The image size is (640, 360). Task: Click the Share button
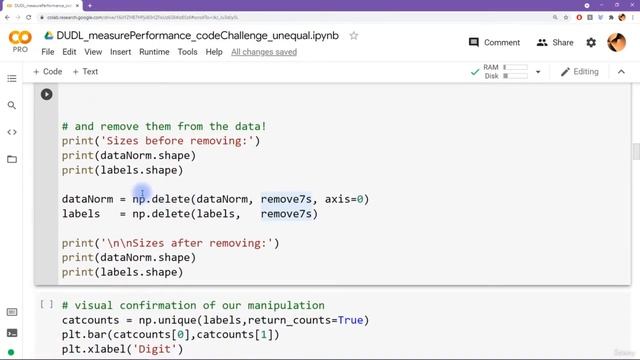click(555, 42)
